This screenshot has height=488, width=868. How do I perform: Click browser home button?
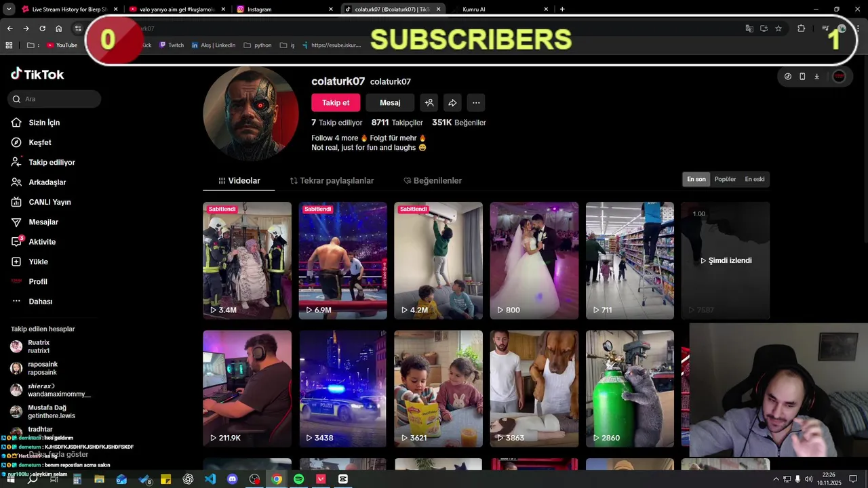click(x=59, y=28)
